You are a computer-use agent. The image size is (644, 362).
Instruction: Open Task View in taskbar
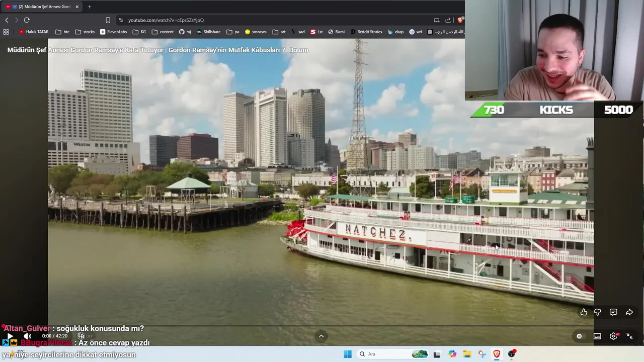tap(437, 354)
